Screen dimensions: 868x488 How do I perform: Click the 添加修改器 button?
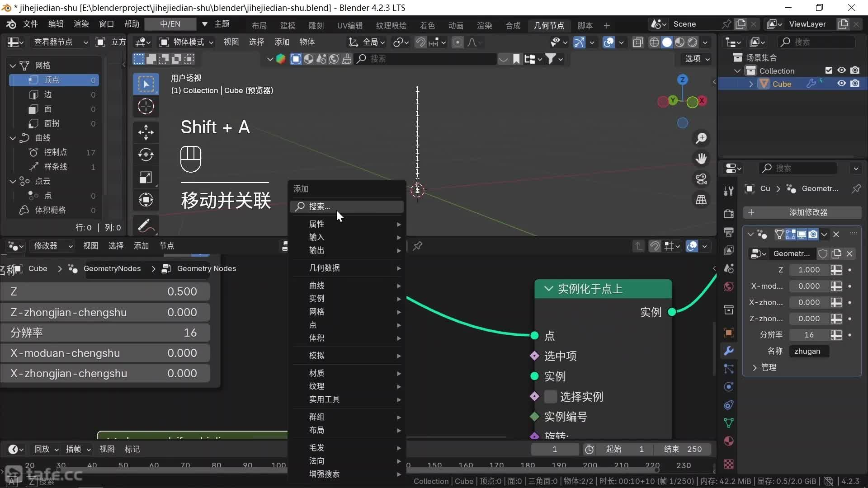point(802,212)
